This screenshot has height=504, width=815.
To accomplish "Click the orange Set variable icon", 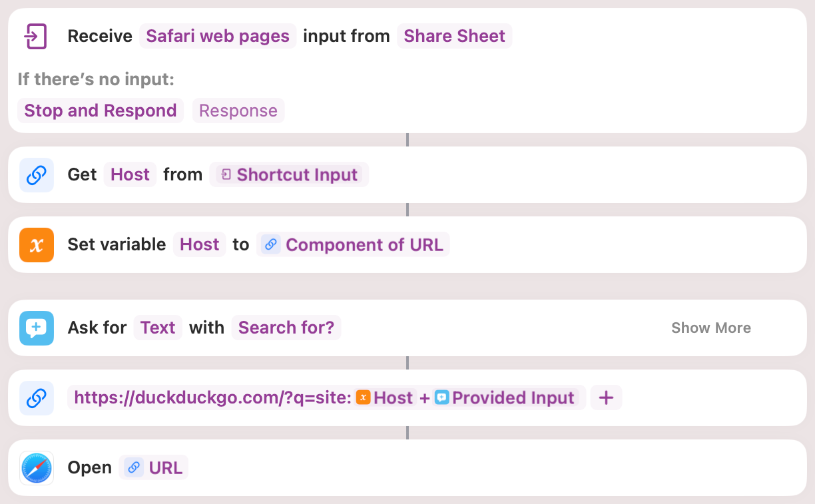I will coord(37,245).
